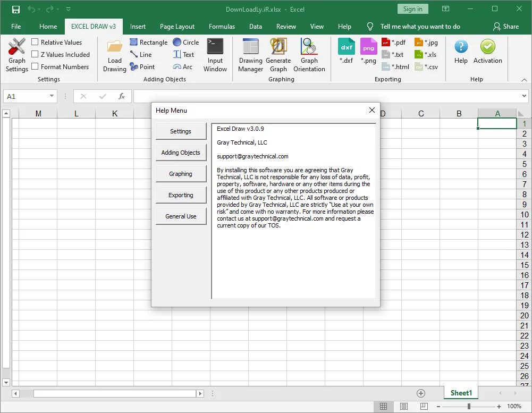Click the Adding Objects help button
The height and width of the screenshot is (413, 532).
pos(181,153)
